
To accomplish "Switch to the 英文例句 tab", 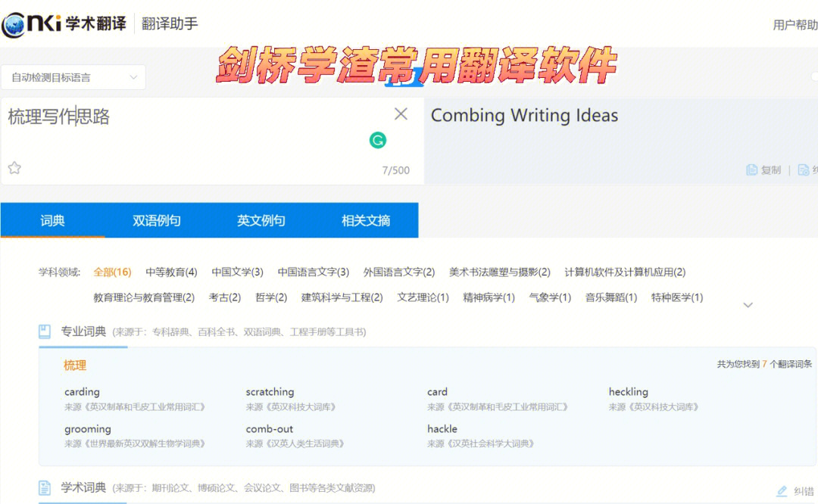I will click(x=261, y=220).
